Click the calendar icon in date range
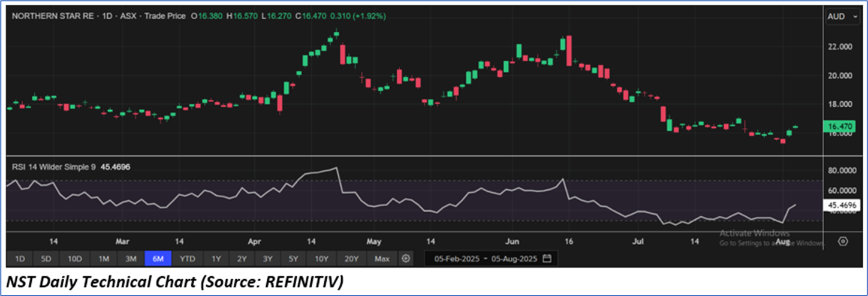Image resolution: width=868 pixels, height=296 pixels. click(546, 259)
